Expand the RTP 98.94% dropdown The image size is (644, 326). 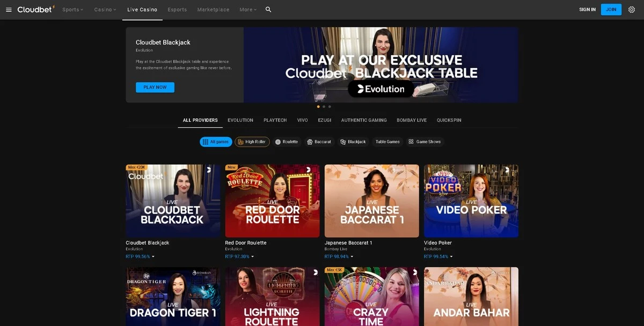point(339,256)
